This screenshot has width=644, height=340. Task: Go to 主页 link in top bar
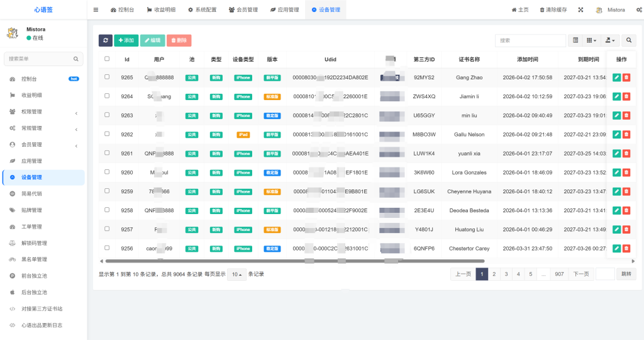pos(520,10)
